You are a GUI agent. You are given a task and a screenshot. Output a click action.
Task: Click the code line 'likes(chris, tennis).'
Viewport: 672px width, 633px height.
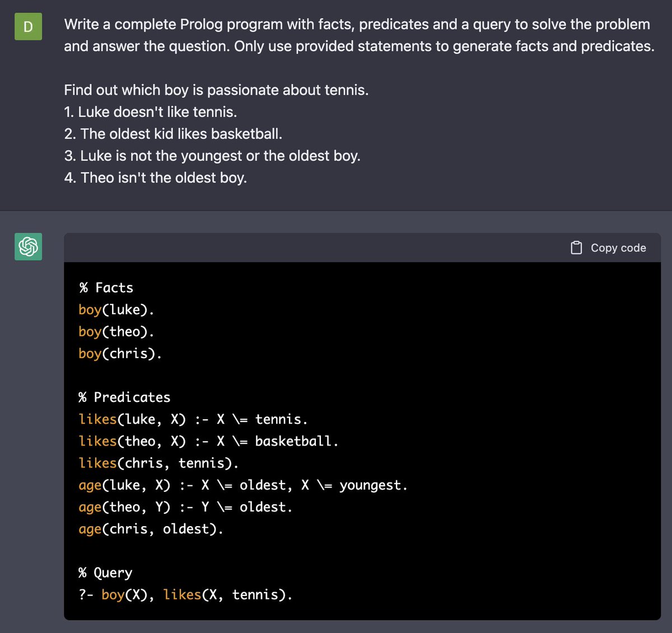pos(158,463)
